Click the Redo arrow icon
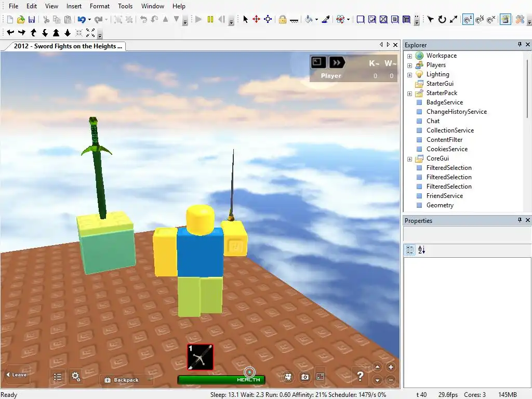The image size is (532, 399). coord(98,19)
